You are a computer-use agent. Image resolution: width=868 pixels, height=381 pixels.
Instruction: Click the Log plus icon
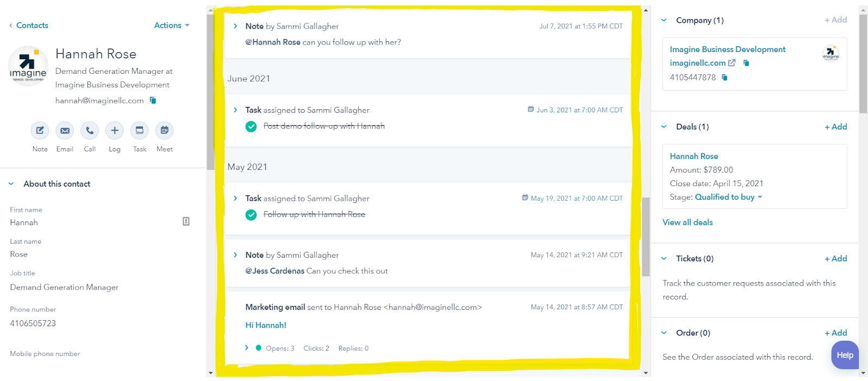click(114, 130)
